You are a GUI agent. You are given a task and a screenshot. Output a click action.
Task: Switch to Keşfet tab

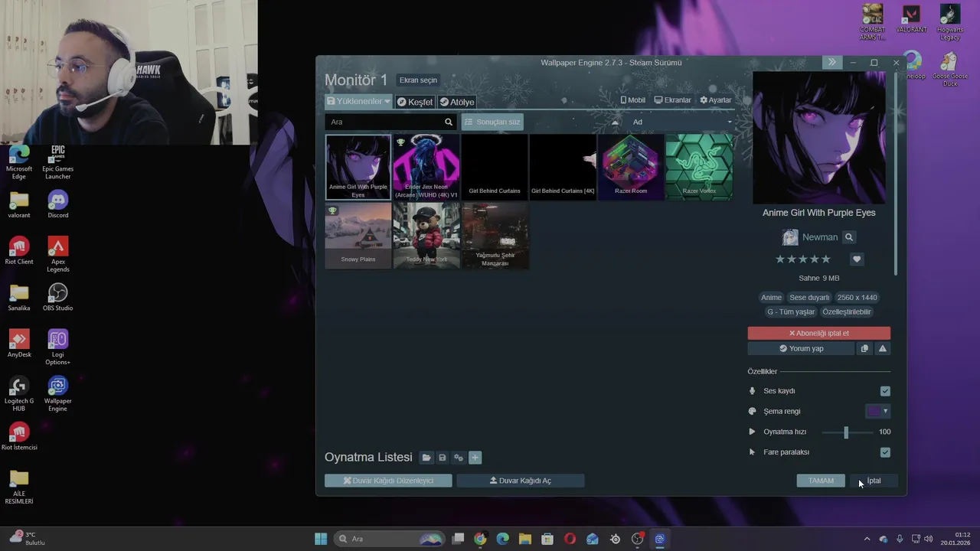point(415,102)
